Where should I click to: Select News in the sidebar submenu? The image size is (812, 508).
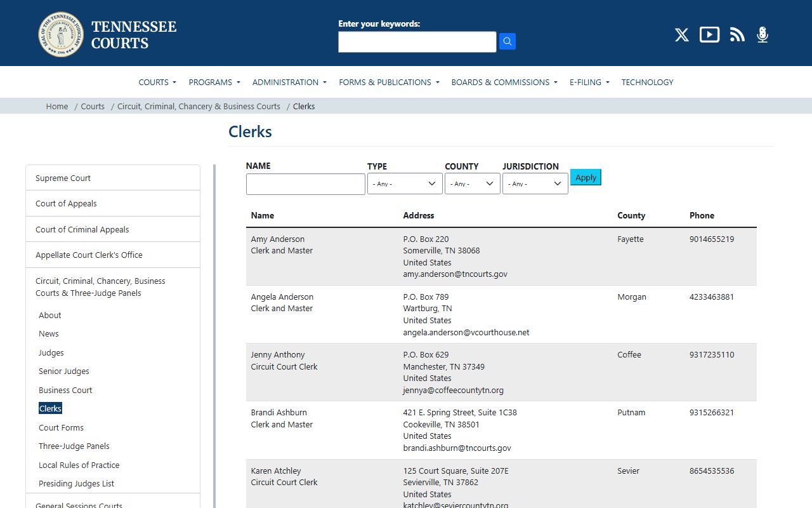[x=49, y=333]
